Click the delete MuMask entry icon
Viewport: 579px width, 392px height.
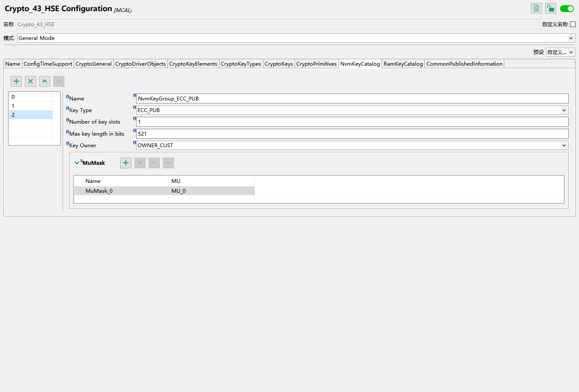140,163
